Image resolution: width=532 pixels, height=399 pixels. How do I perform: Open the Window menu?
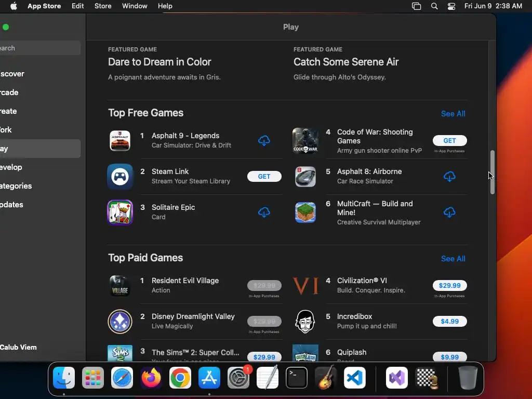(x=135, y=6)
